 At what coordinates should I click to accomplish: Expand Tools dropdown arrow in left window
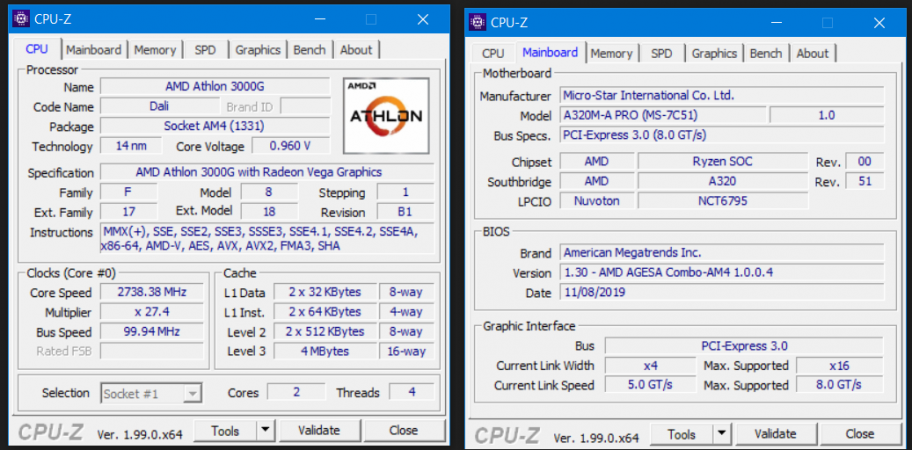(265, 430)
